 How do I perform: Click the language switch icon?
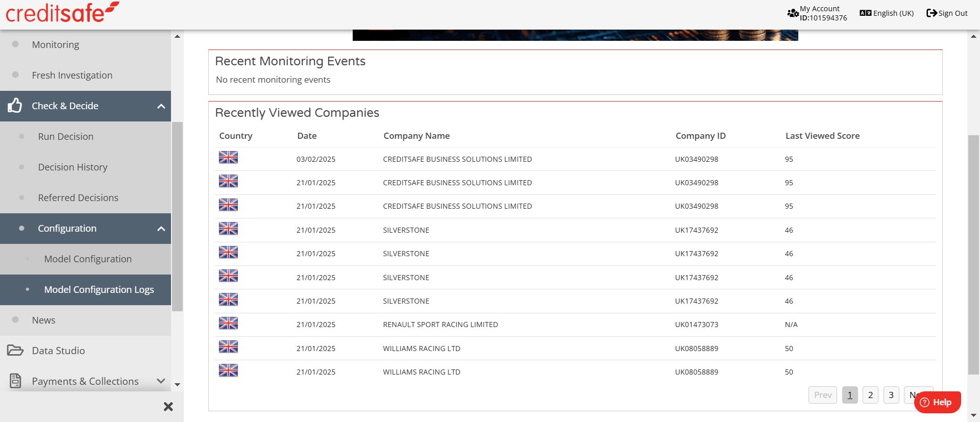(x=865, y=13)
